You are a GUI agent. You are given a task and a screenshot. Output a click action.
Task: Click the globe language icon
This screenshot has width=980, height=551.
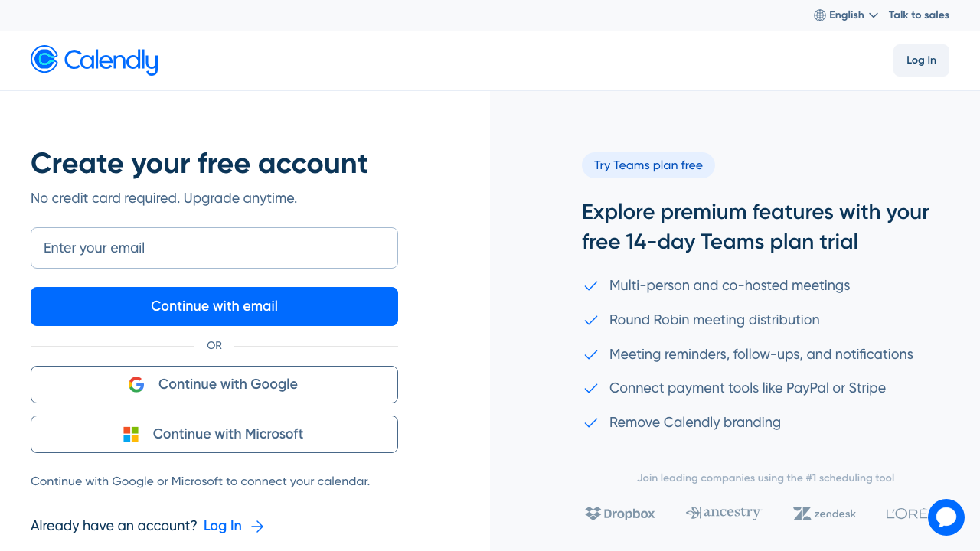819,15
